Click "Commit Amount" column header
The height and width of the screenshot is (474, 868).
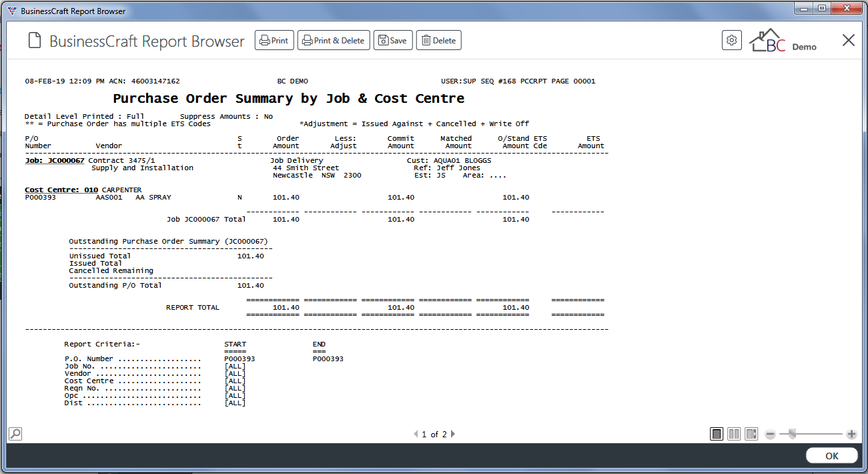pyautogui.click(x=401, y=142)
